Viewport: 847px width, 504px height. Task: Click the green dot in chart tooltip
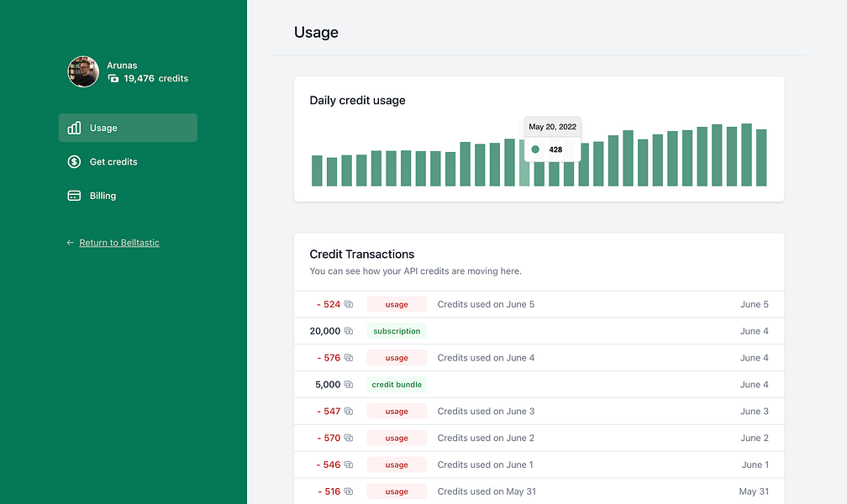pyautogui.click(x=535, y=149)
